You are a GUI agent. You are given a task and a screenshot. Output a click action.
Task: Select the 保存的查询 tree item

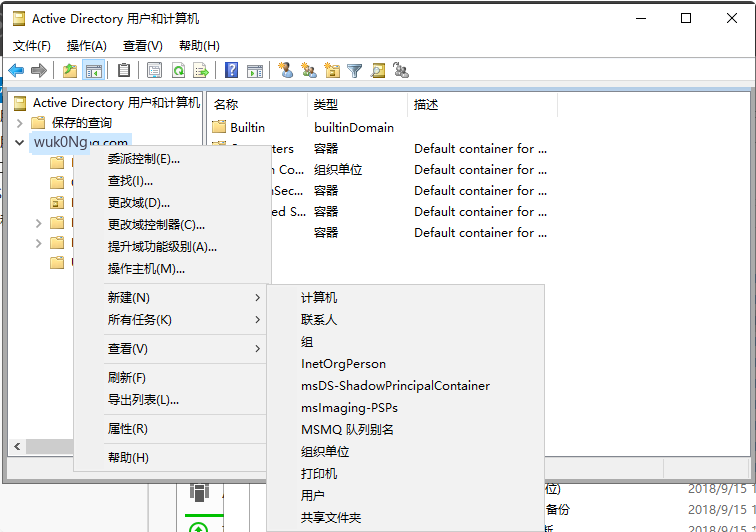(x=82, y=123)
